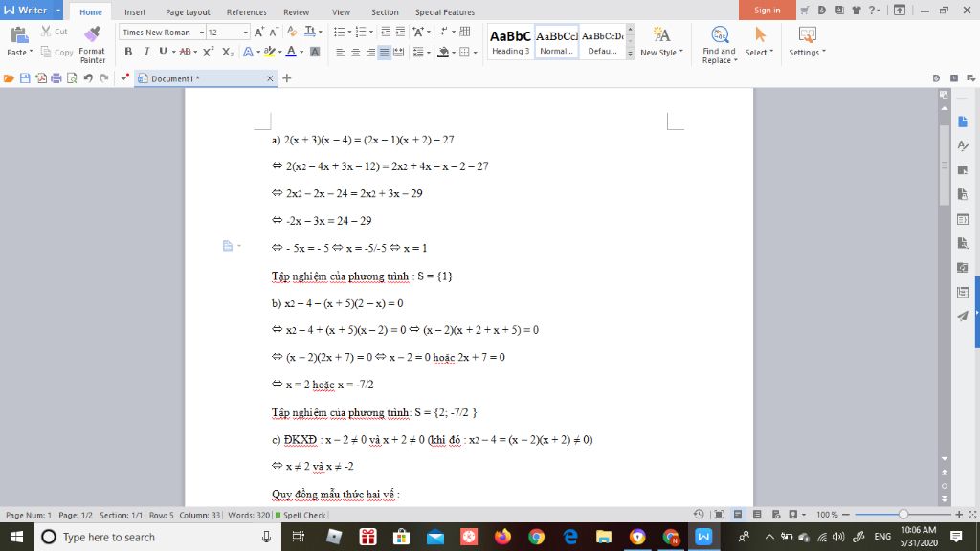This screenshot has width=980, height=551.
Task: Open the Page Layout tab
Action: coord(189,11)
